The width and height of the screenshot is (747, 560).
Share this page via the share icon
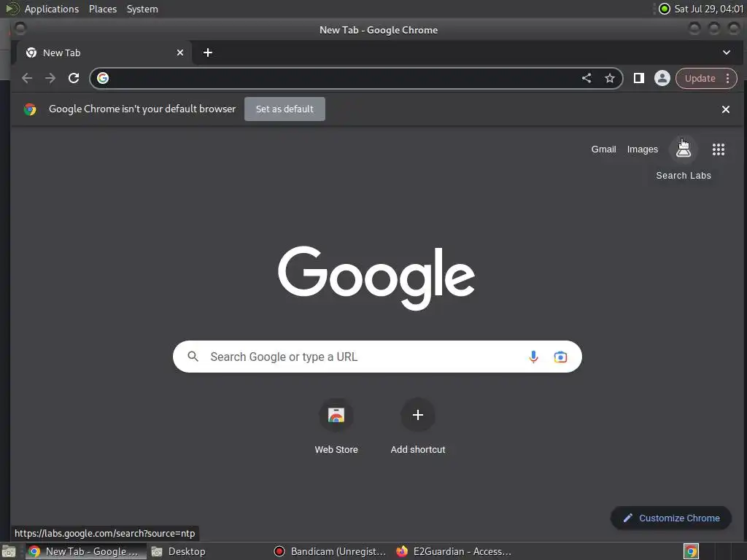coord(587,78)
